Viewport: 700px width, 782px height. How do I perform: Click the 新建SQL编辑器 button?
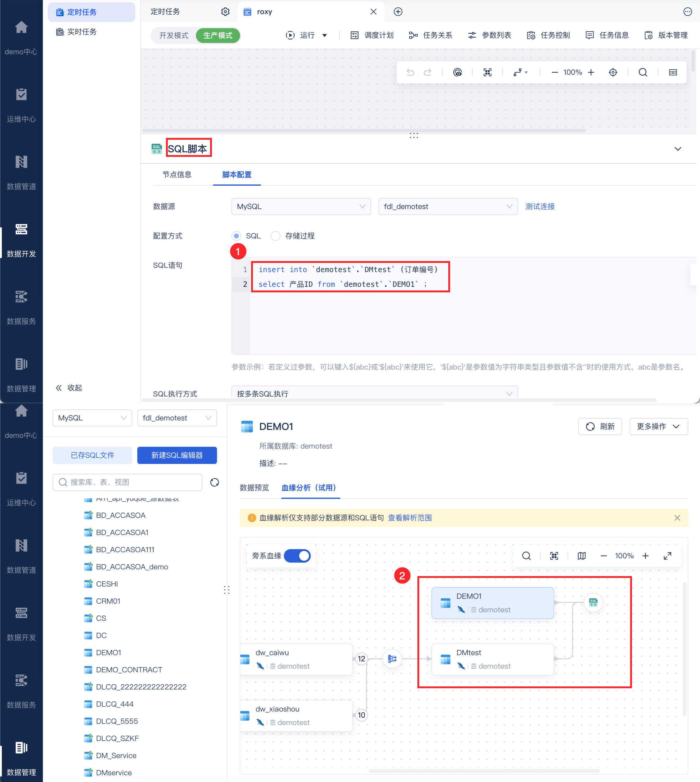(x=177, y=455)
